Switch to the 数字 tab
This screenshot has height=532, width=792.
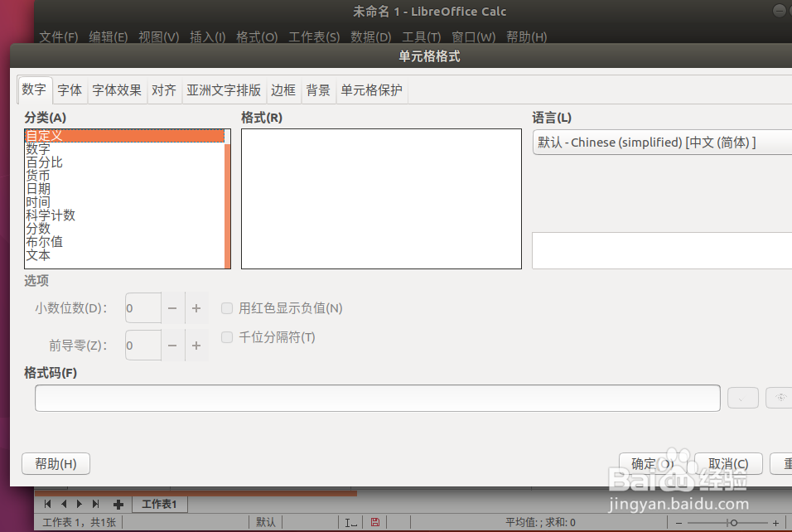pos(34,90)
